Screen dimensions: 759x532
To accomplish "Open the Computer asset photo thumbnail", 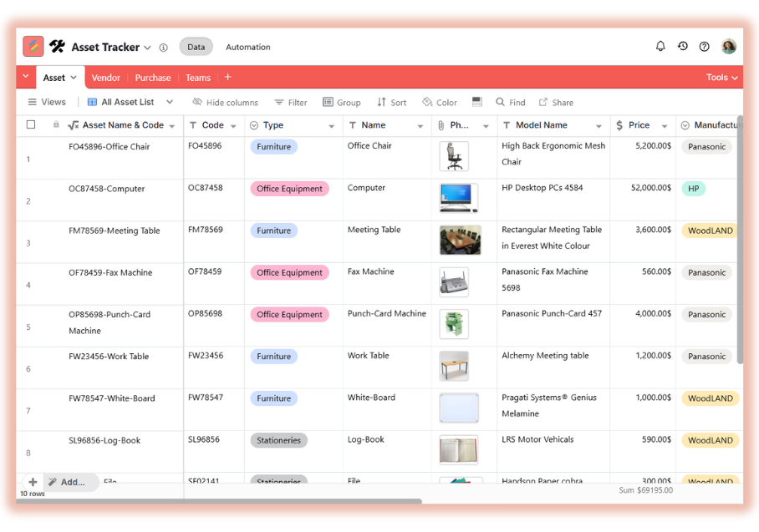I will 458,199.
